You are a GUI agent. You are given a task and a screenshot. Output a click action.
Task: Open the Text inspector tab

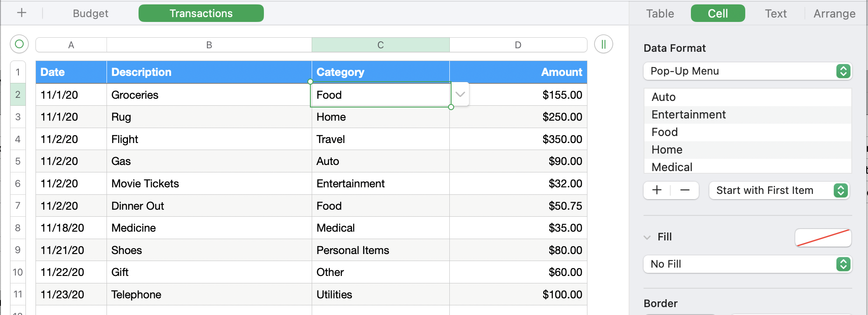point(776,14)
